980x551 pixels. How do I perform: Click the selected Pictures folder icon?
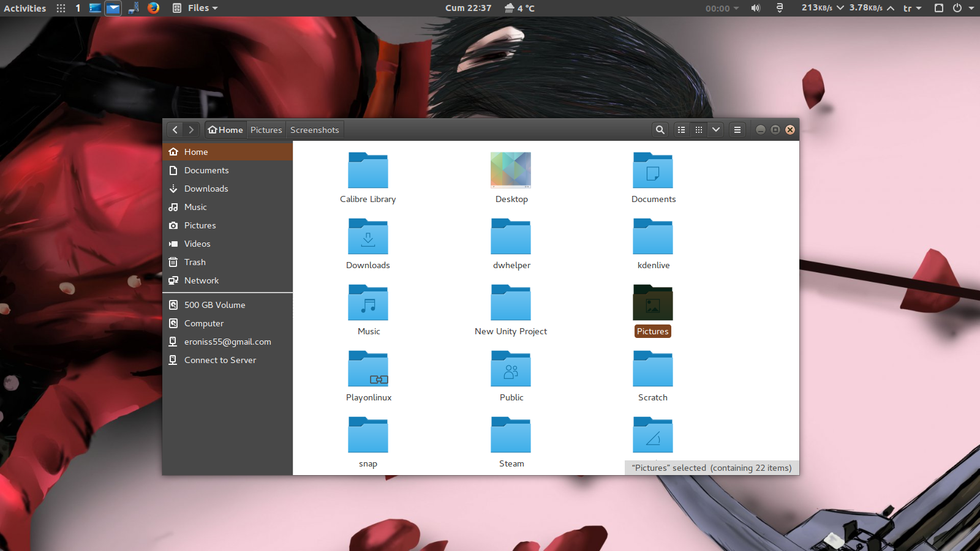(653, 302)
